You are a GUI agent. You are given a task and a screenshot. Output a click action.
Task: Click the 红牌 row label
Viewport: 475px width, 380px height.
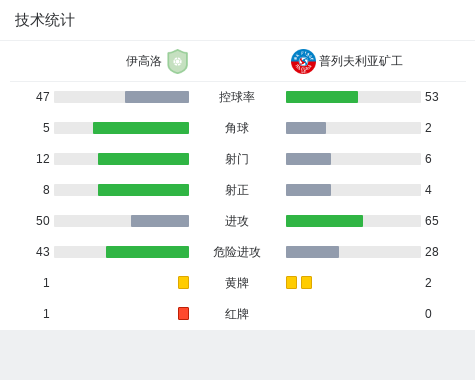[x=237, y=314]
